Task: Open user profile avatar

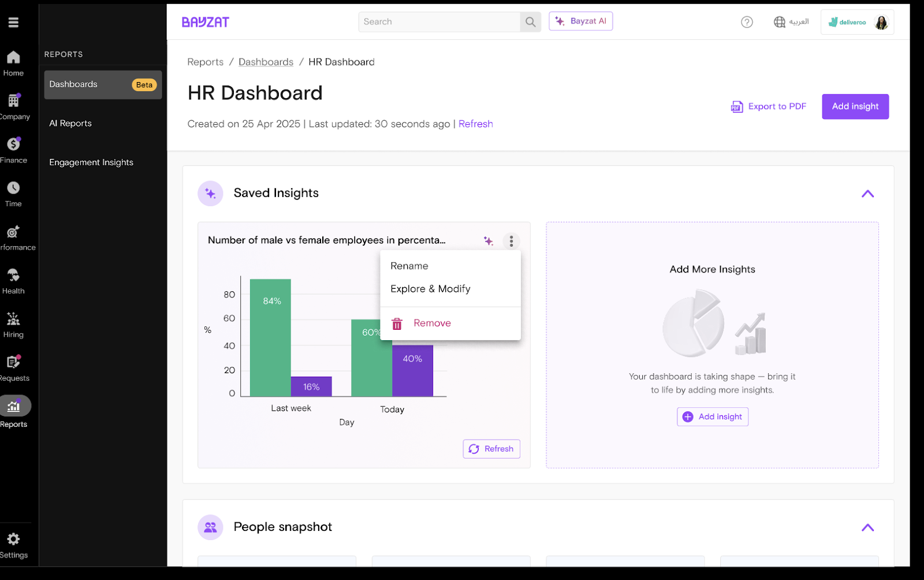Action: click(x=881, y=23)
